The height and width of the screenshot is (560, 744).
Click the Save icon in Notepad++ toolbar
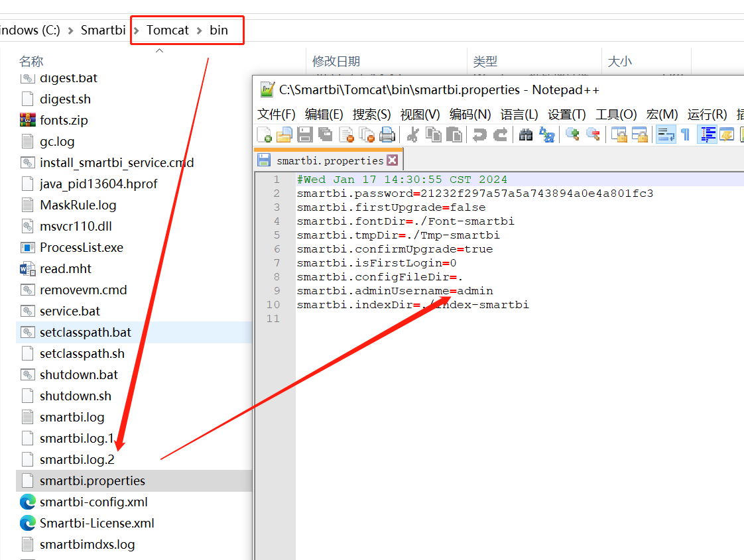(x=304, y=135)
